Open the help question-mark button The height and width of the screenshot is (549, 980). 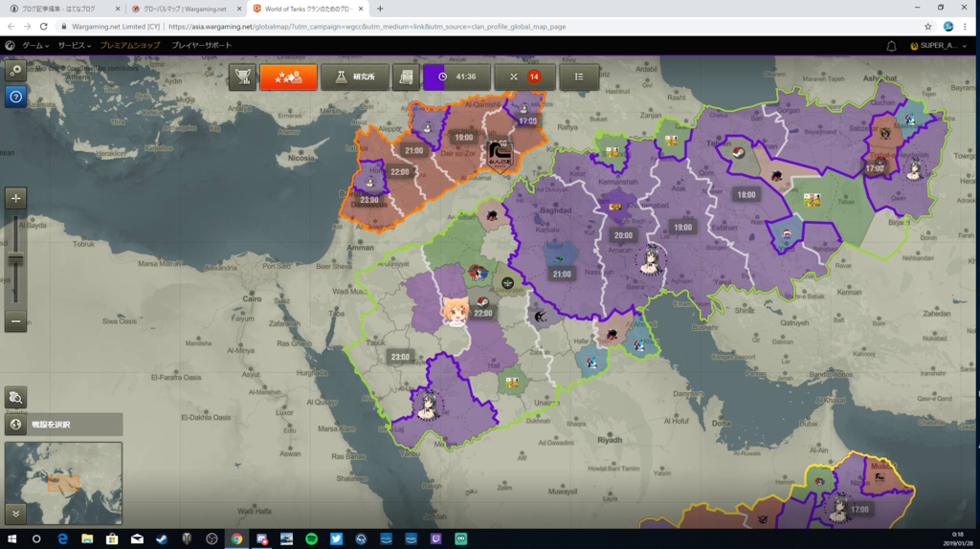click(15, 97)
